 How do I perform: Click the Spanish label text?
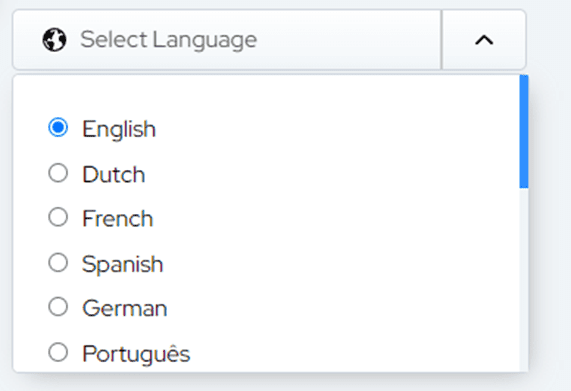(x=122, y=265)
